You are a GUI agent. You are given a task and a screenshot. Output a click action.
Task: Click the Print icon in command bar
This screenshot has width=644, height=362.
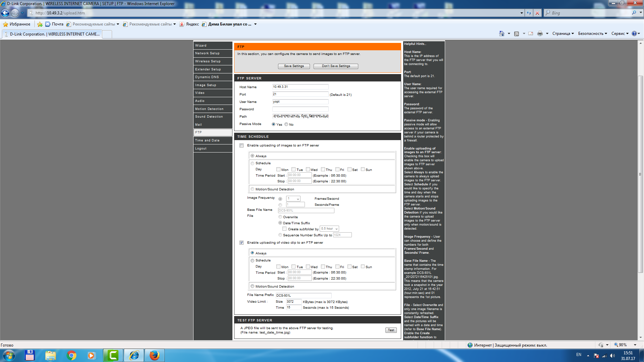tap(540, 34)
